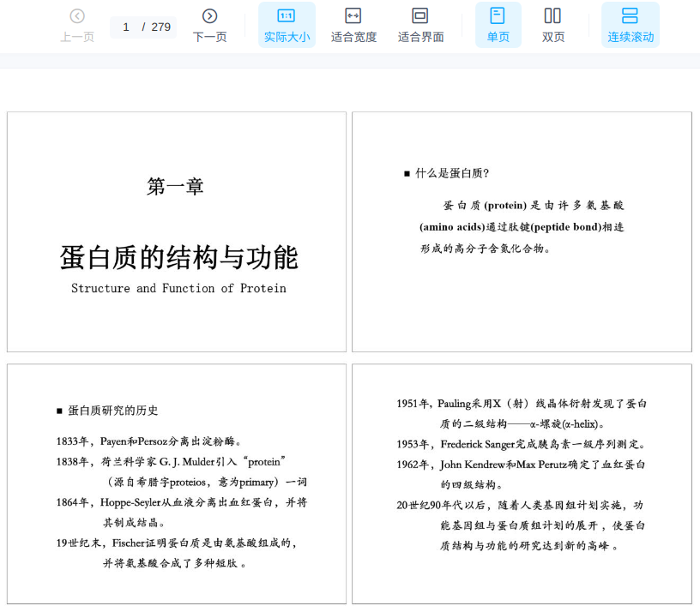Open the 第一章 title slide thumbnail
This screenshot has height=612, width=700.
pyautogui.click(x=177, y=231)
